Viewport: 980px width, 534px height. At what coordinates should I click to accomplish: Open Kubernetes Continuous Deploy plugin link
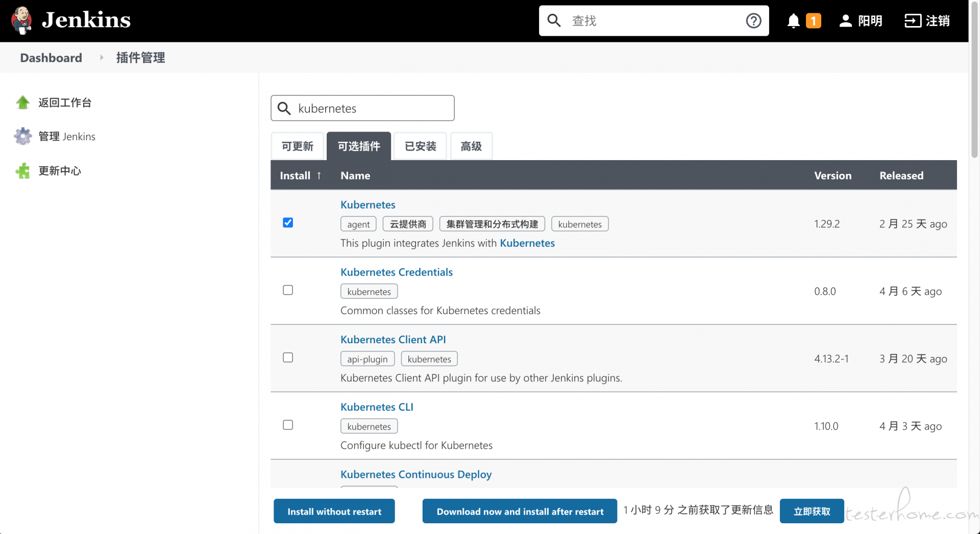[416, 474]
